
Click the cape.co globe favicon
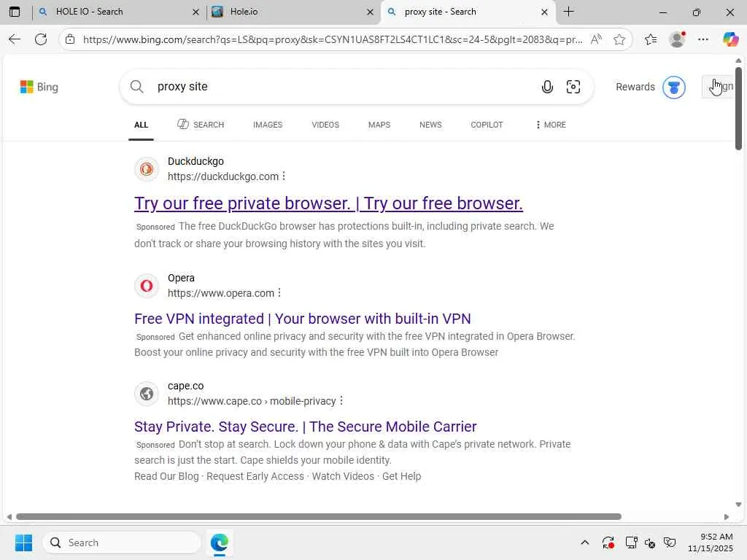[146, 394]
